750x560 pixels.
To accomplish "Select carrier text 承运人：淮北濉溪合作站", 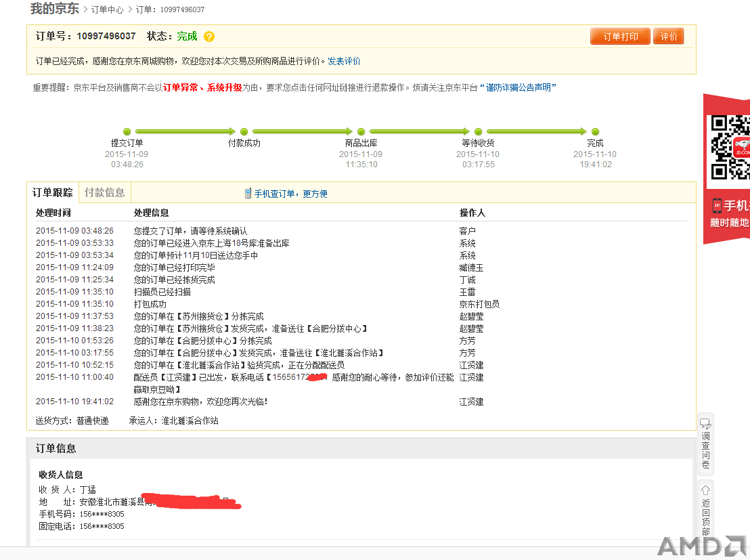I will click(x=174, y=421).
